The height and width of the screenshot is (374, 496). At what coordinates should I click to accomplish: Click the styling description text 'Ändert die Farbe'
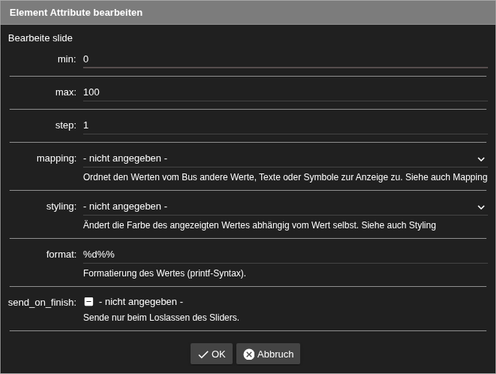259,225
